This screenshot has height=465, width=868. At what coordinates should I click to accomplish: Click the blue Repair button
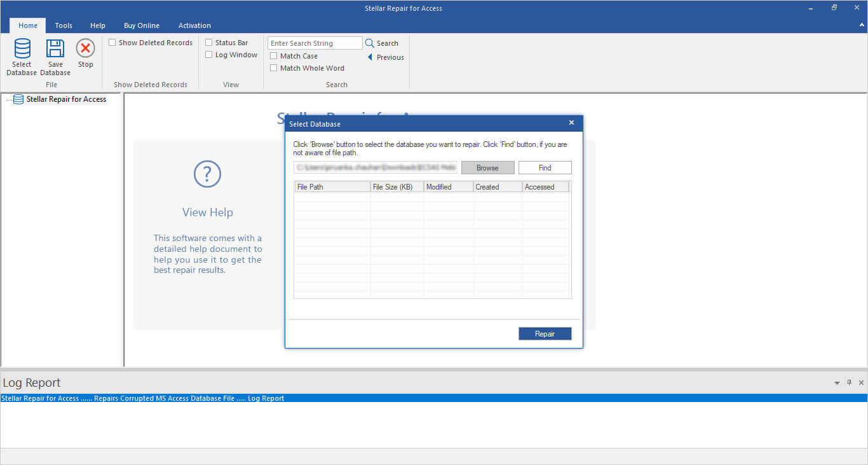click(545, 334)
